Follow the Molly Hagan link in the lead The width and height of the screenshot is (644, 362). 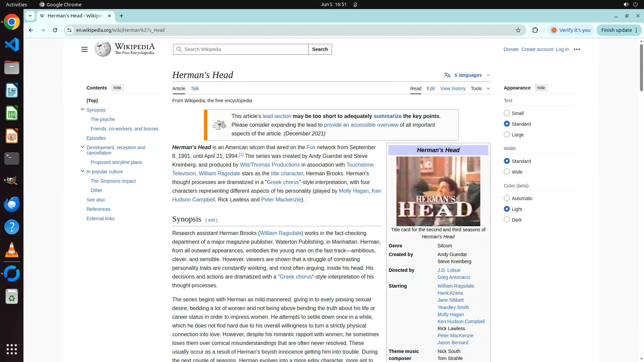354,191
